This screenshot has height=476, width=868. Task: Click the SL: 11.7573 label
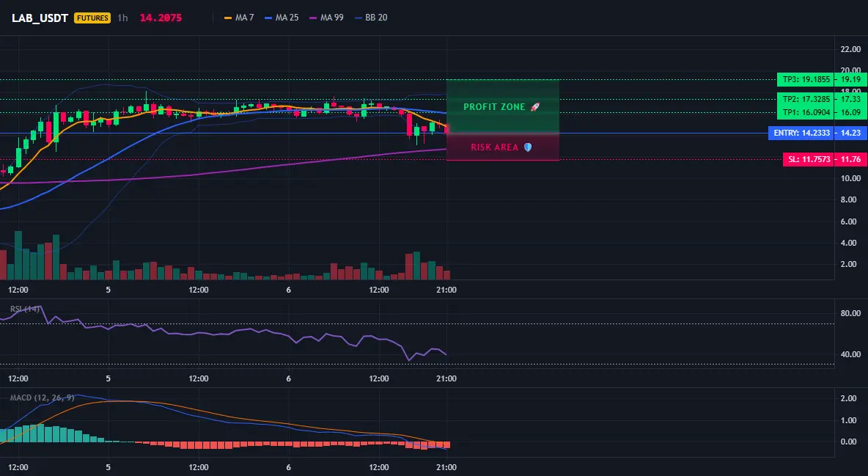pos(809,159)
